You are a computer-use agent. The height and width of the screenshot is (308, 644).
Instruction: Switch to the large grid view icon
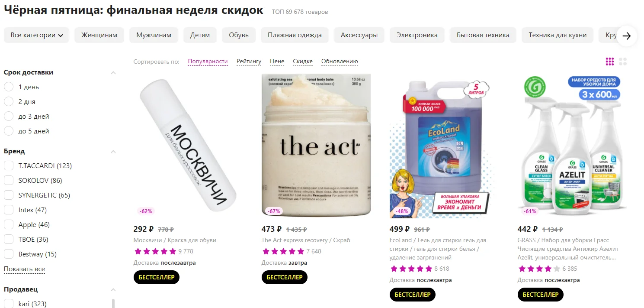(x=623, y=62)
